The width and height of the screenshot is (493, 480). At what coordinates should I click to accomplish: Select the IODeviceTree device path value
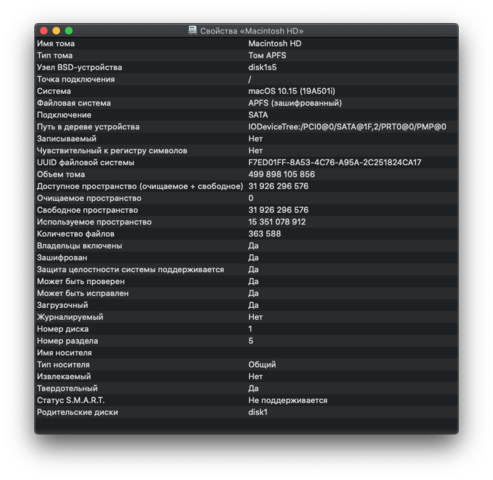click(347, 127)
